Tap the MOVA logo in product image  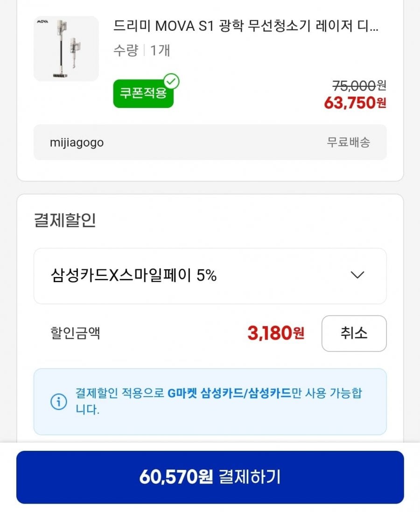(x=42, y=21)
